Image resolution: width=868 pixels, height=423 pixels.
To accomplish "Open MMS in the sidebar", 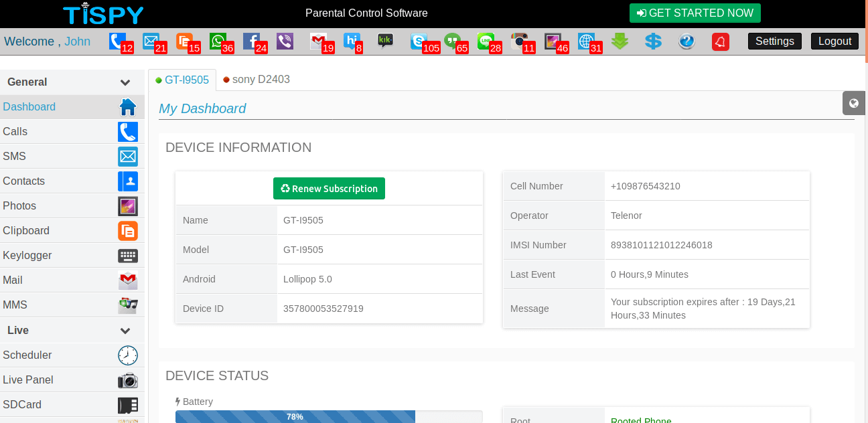I will pyautogui.click(x=72, y=305).
